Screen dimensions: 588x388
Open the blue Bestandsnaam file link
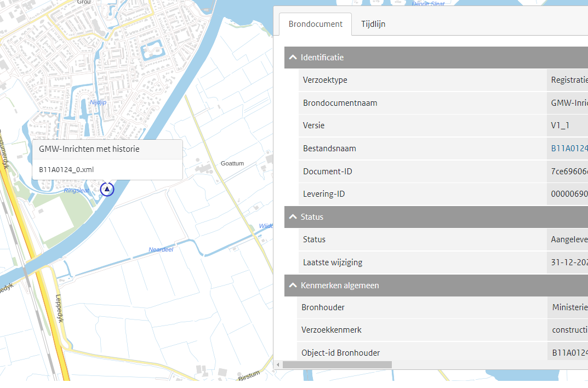(x=569, y=149)
